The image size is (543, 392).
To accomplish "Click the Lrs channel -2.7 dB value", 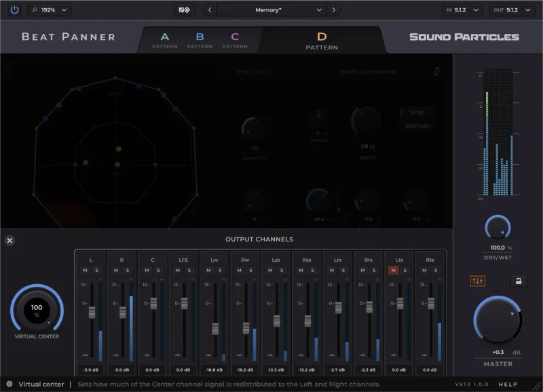I will click(337, 370).
